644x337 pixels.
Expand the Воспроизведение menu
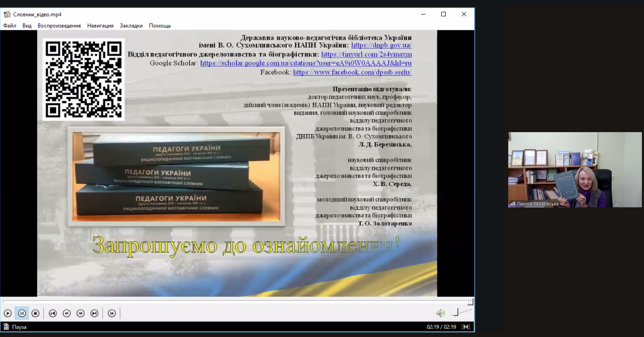tap(59, 26)
